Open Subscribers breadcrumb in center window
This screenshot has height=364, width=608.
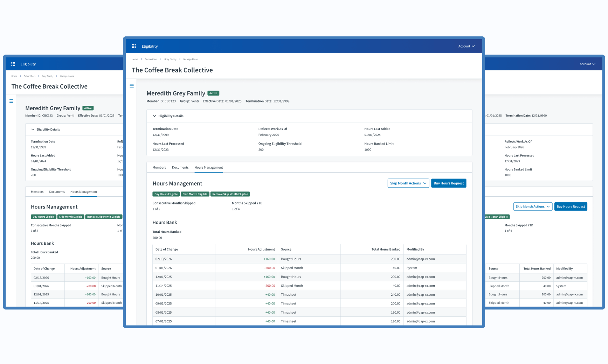tap(151, 59)
